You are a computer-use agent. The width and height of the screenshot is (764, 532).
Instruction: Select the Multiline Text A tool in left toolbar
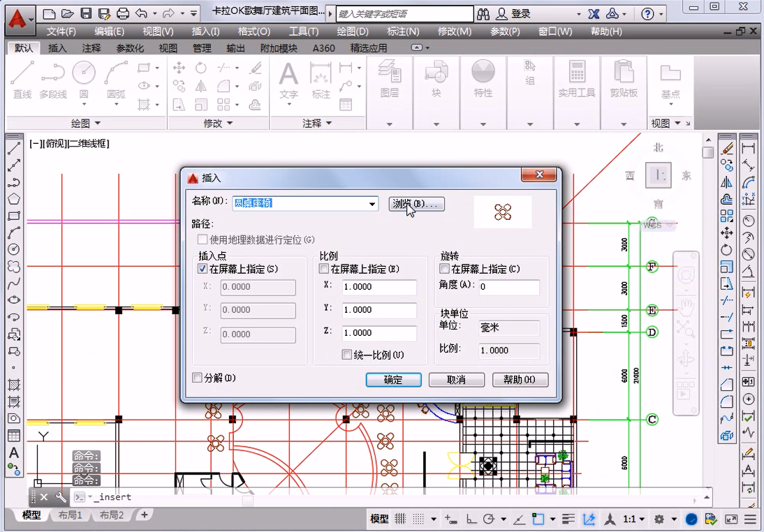click(x=14, y=452)
